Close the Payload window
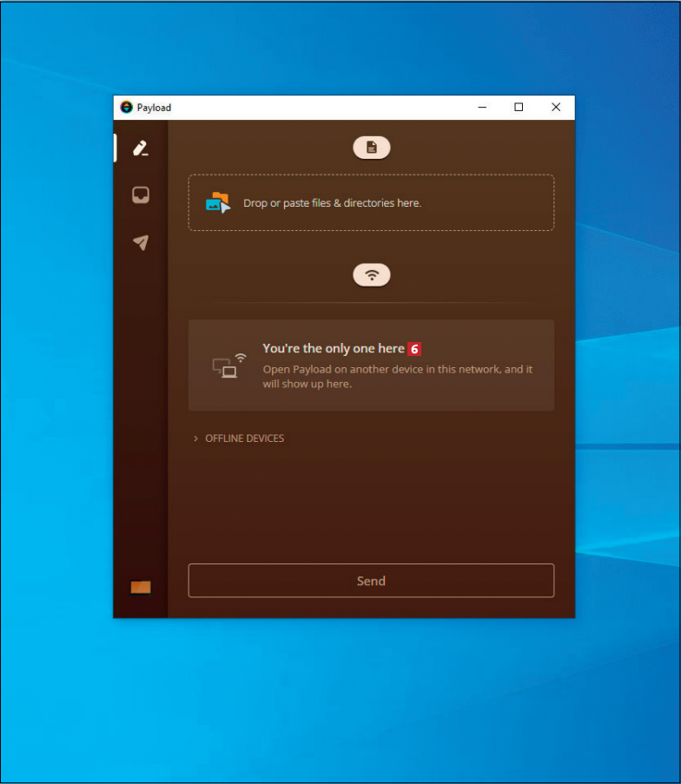This screenshot has width=681, height=784. [556, 108]
